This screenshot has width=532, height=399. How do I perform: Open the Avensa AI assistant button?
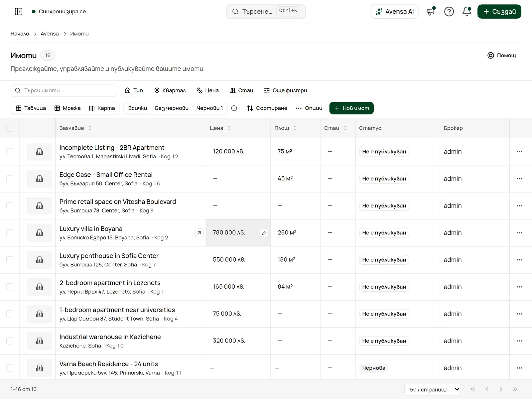[395, 12]
